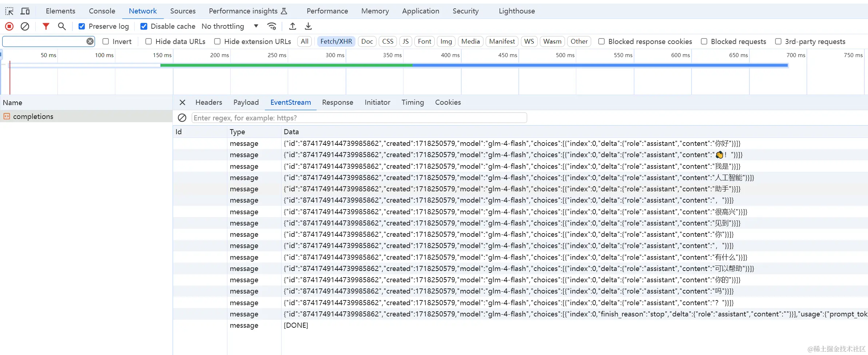Activate the inspect element picker icon
Screen dimensions: 868x355
point(9,11)
